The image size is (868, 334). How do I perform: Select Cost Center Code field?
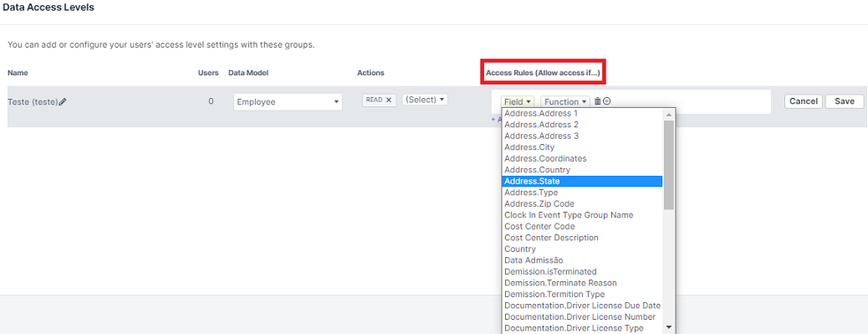tap(582, 227)
